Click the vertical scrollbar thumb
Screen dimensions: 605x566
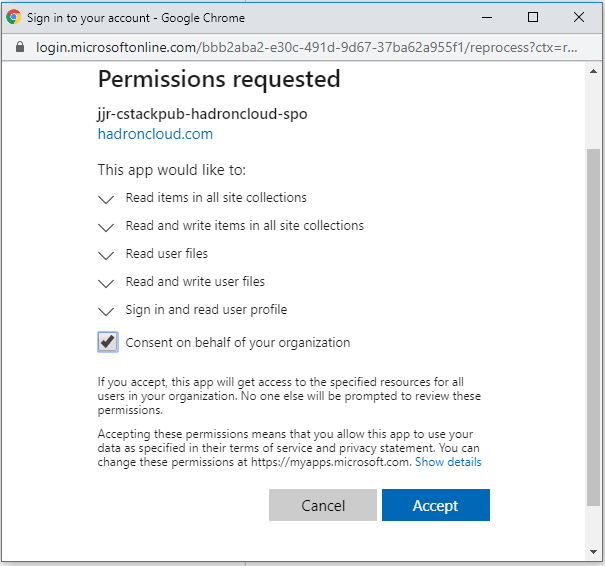pyautogui.click(x=593, y=327)
